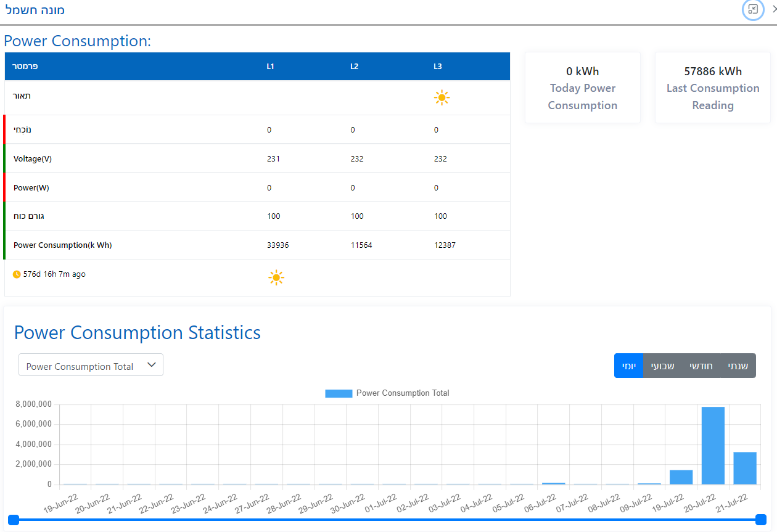This screenshot has width=777, height=532.
Task: Toggle the Power Consumption Total legend swatch
Action: click(339, 393)
